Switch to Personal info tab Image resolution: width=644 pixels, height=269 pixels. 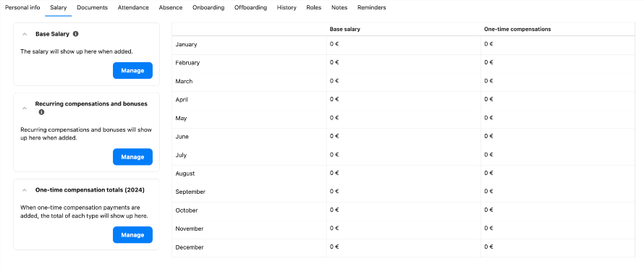click(x=22, y=7)
